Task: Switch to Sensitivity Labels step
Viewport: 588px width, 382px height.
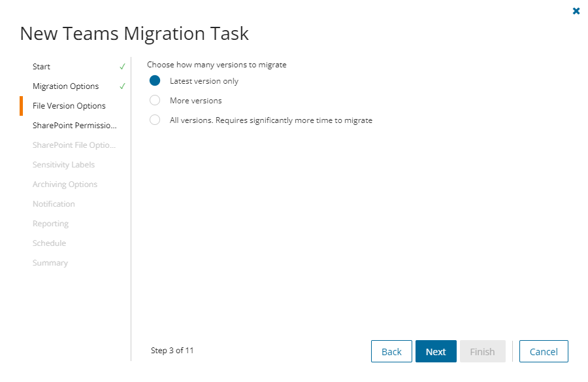Action: [63, 165]
